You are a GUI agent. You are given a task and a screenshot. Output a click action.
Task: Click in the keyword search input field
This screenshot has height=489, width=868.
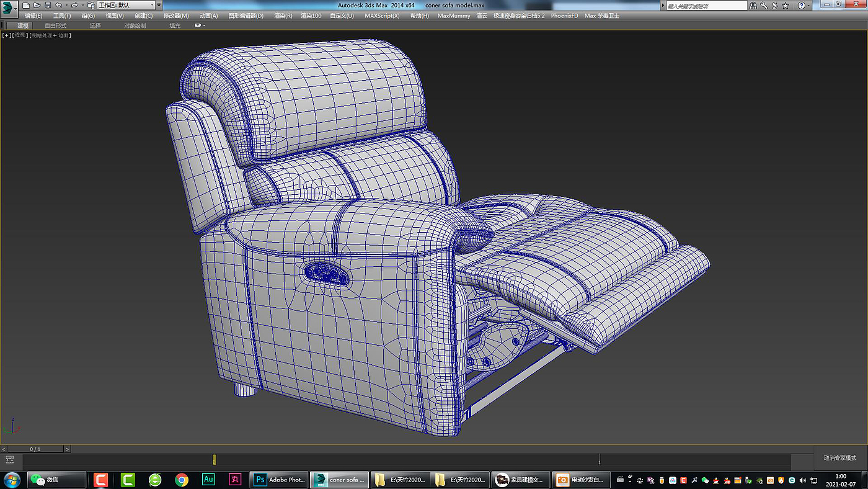(707, 6)
